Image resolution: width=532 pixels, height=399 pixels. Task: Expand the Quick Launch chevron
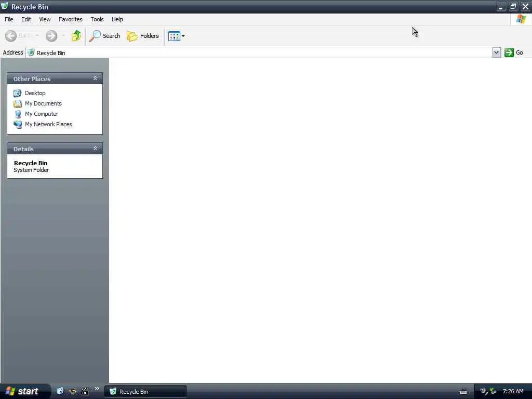[97, 389]
